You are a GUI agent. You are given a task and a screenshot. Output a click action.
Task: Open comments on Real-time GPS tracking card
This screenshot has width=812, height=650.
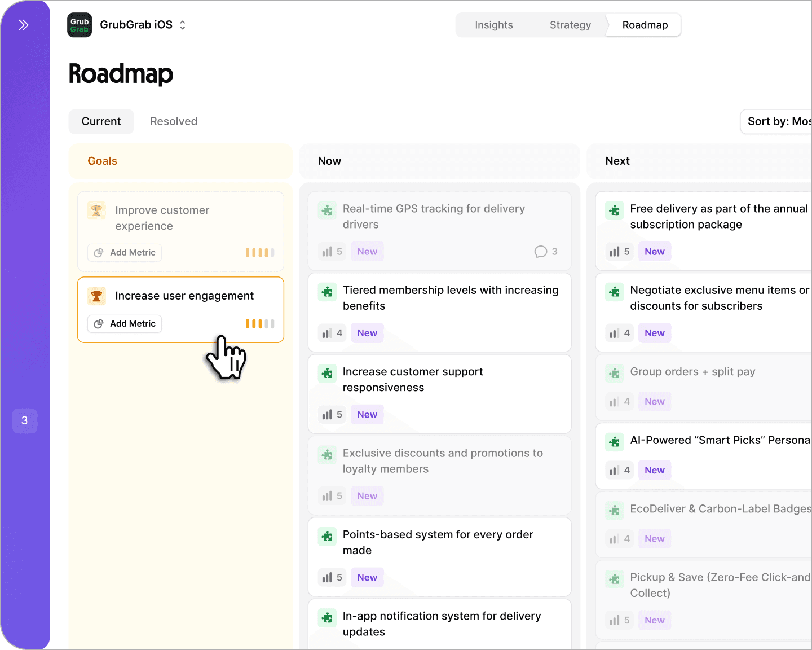546,252
